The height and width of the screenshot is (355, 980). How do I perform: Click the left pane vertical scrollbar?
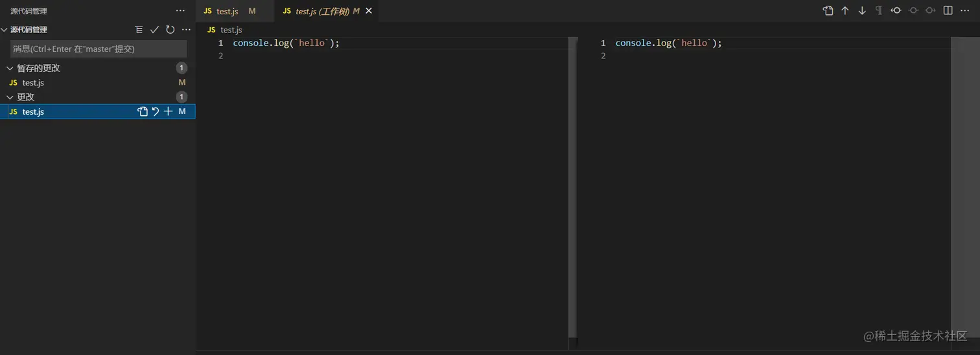pyautogui.click(x=572, y=188)
